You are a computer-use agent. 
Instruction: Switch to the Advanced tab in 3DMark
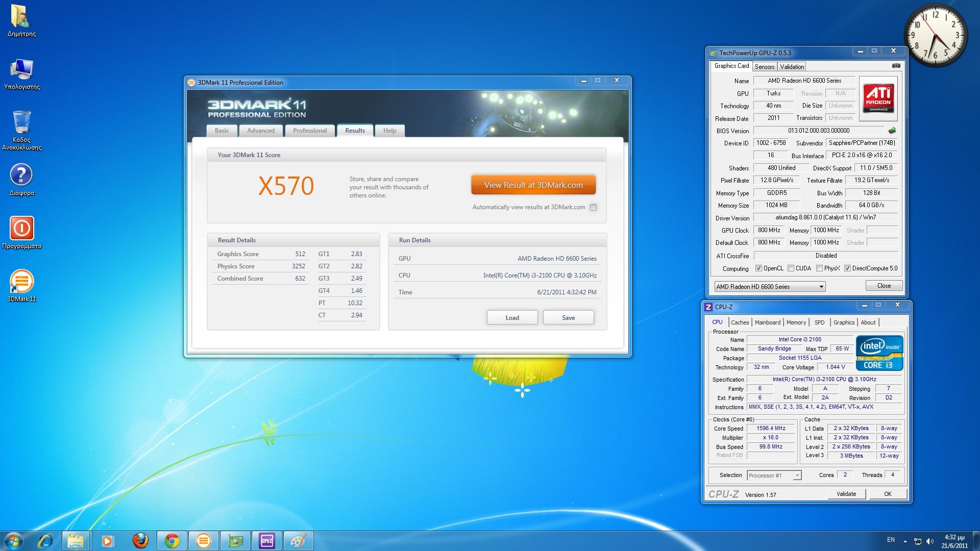tap(261, 131)
